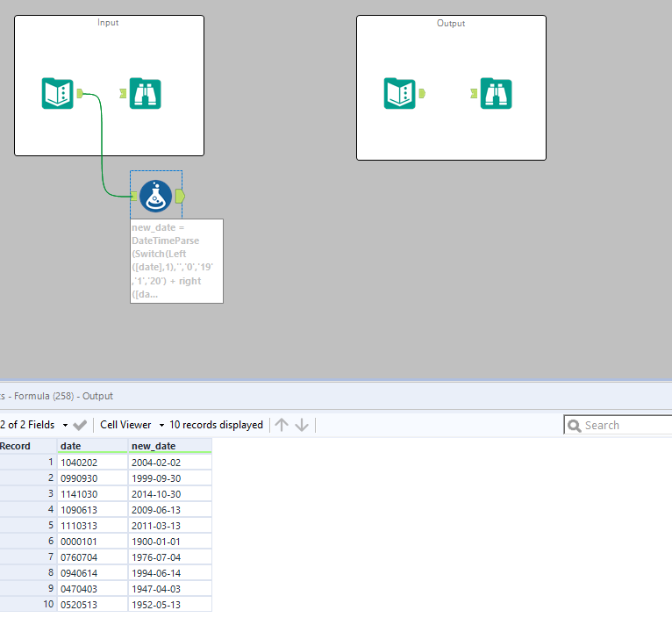672x639 pixels.
Task: Select new_date cell 1900-01-01
Action: (x=170, y=542)
